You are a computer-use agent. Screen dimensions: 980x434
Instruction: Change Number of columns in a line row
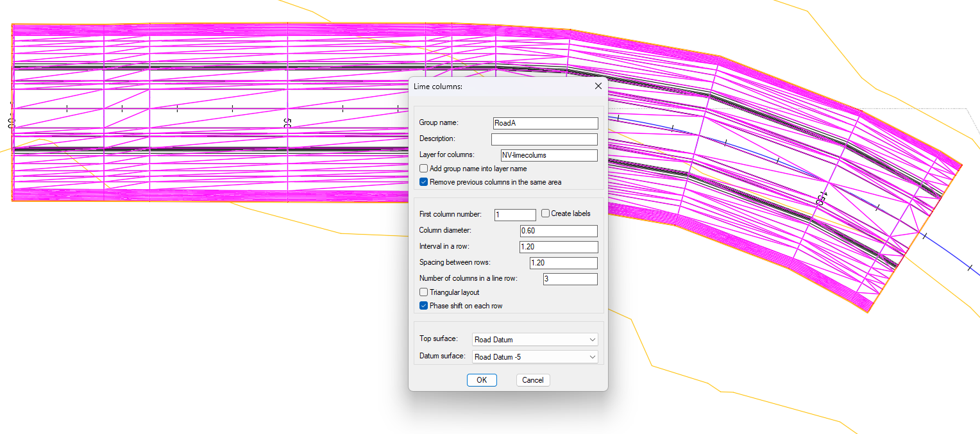click(570, 278)
